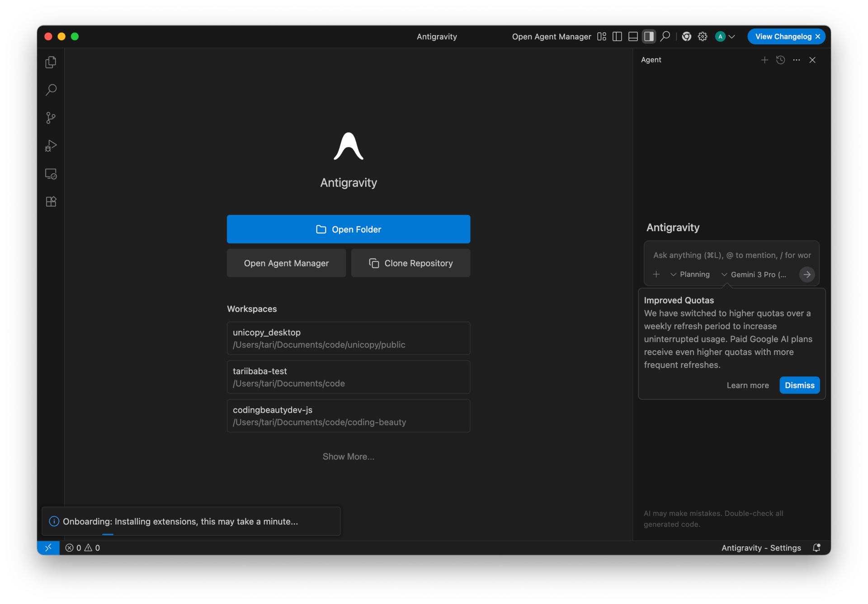The image size is (868, 604).
Task: Toggle the primary side bar layout
Action: (617, 37)
